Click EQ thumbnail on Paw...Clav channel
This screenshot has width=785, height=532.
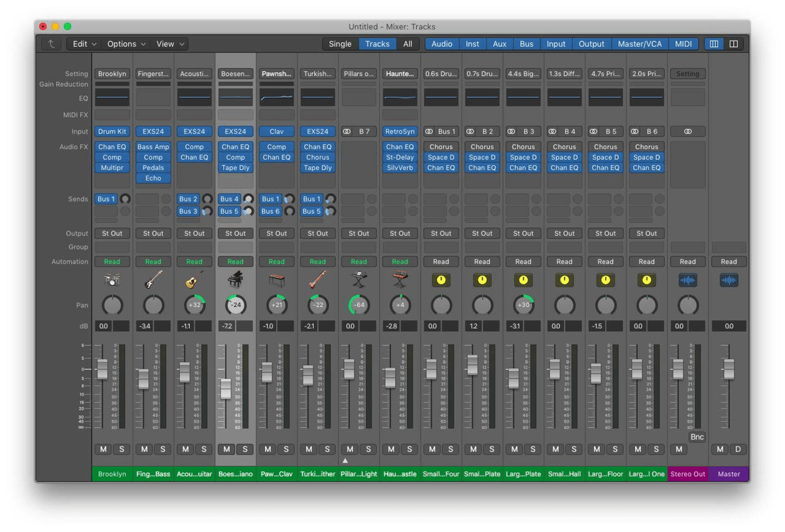pos(277,98)
